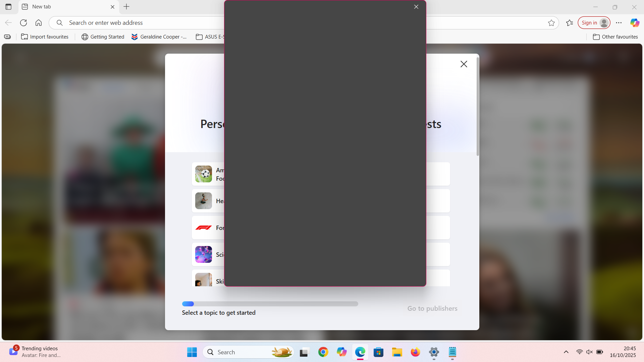Open Google Chrome from the taskbar
644x362 pixels.
tap(323, 352)
